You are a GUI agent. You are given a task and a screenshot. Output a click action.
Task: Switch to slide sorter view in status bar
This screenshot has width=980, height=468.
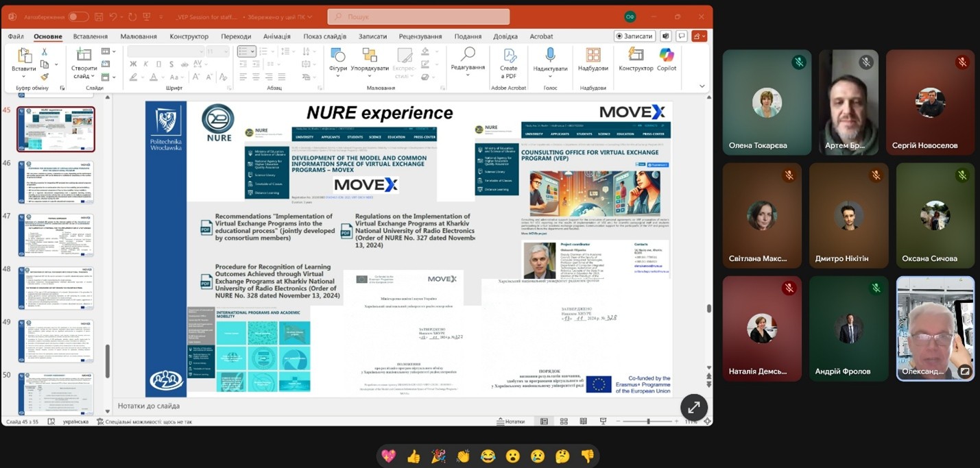click(x=564, y=421)
